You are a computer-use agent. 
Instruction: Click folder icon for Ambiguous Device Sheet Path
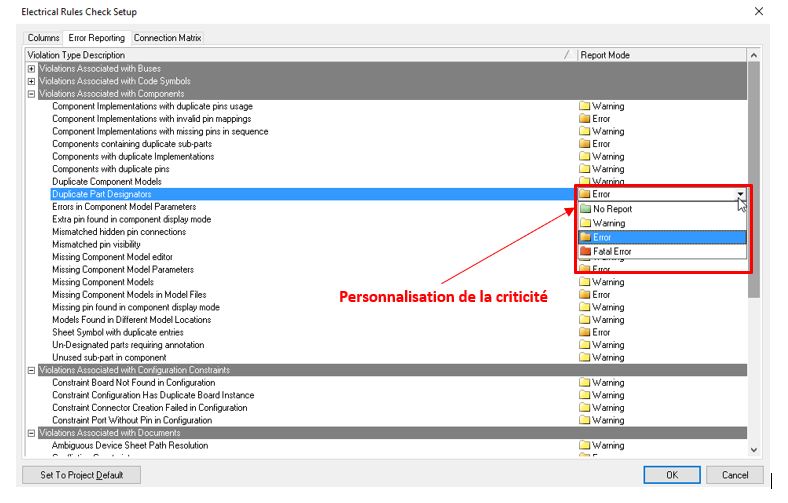[585, 445]
